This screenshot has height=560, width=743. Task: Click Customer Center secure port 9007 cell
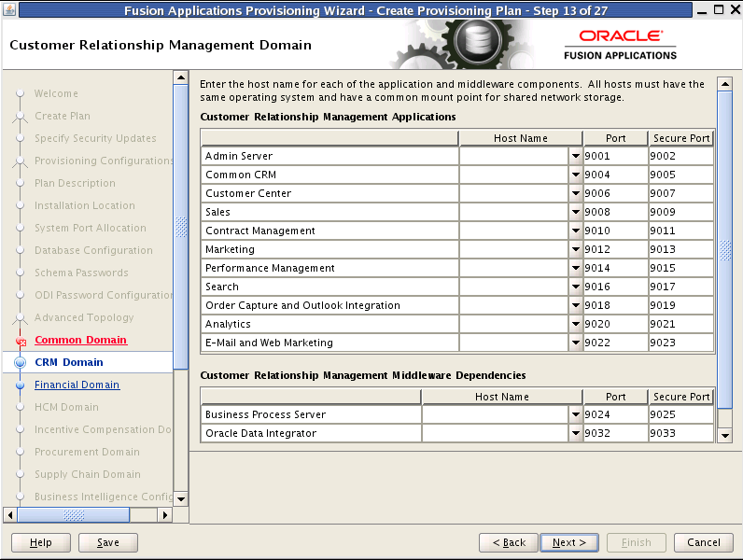680,193
